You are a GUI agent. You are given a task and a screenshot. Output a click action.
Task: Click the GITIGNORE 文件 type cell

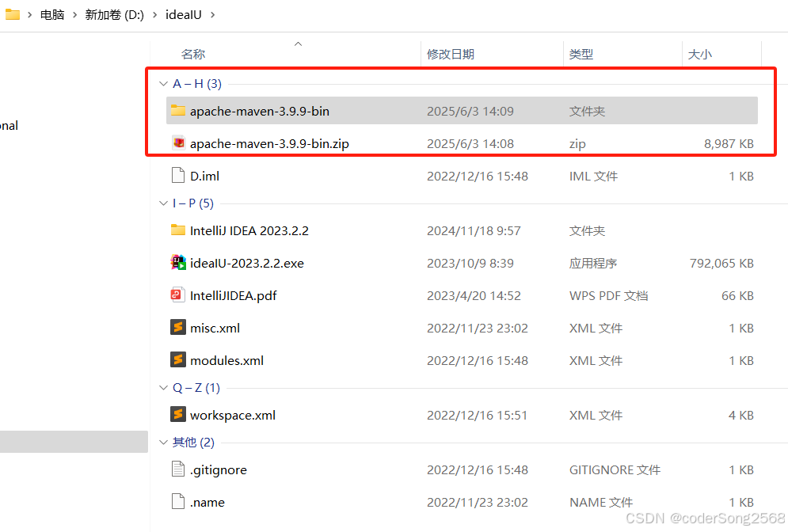615,470
